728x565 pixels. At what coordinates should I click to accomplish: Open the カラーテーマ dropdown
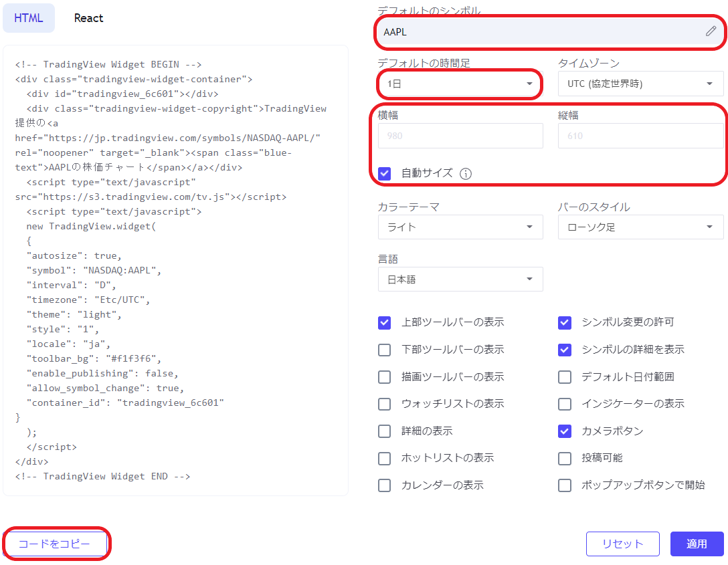point(460,227)
